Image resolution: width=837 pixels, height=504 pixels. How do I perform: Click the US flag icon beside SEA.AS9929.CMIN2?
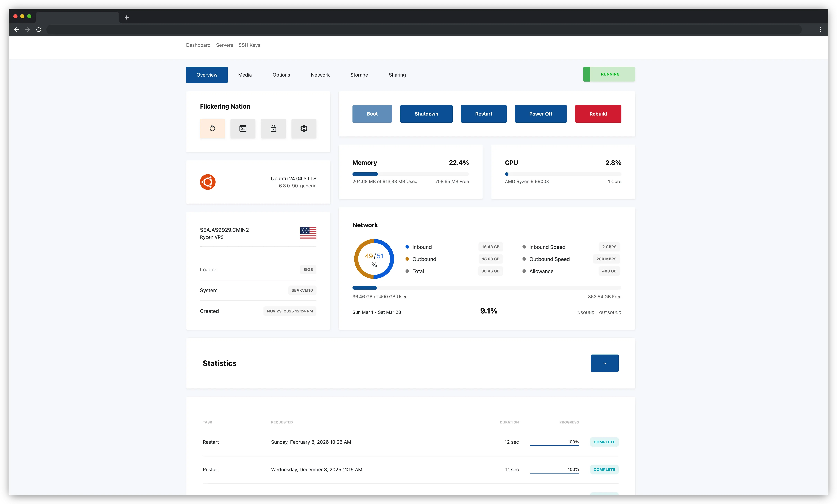(x=308, y=233)
